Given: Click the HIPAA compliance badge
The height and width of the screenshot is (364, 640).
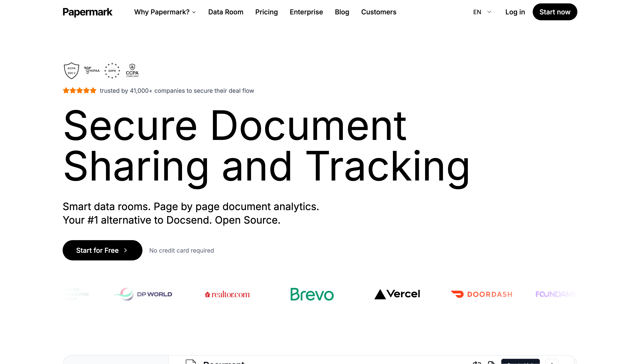Looking at the screenshot, I should (92, 70).
